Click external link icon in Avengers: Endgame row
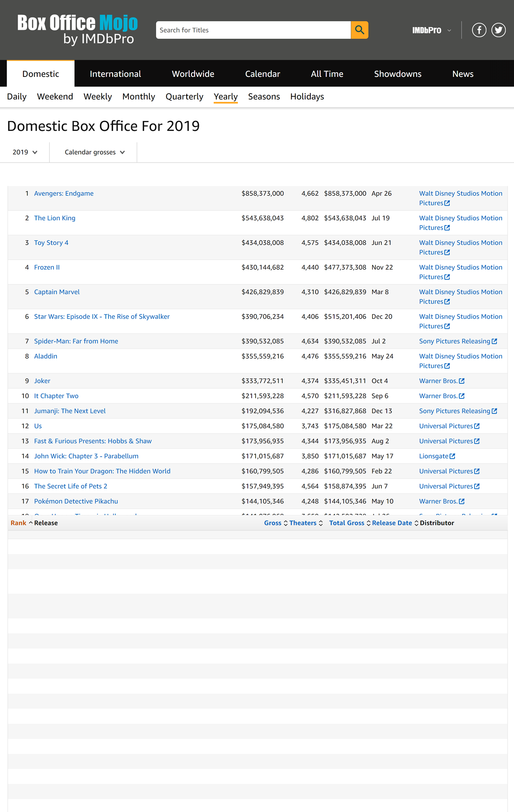Screen dimensions: 514x812 447,203
